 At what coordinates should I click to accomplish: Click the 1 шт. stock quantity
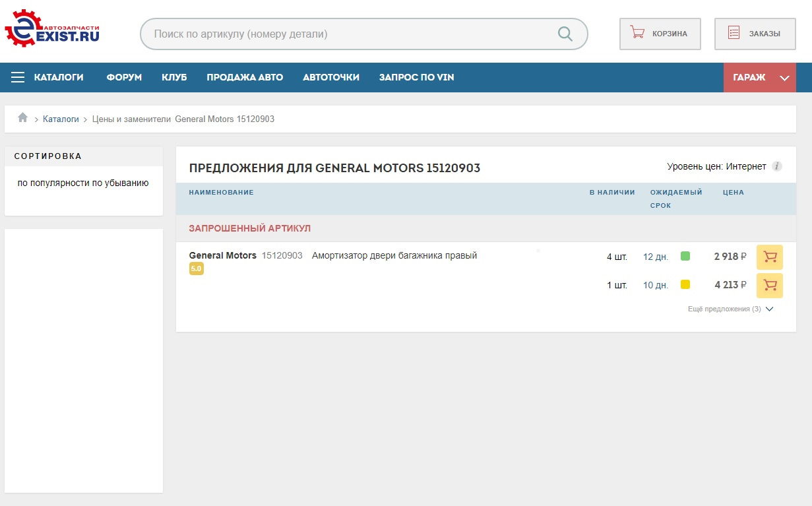(617, 285)
